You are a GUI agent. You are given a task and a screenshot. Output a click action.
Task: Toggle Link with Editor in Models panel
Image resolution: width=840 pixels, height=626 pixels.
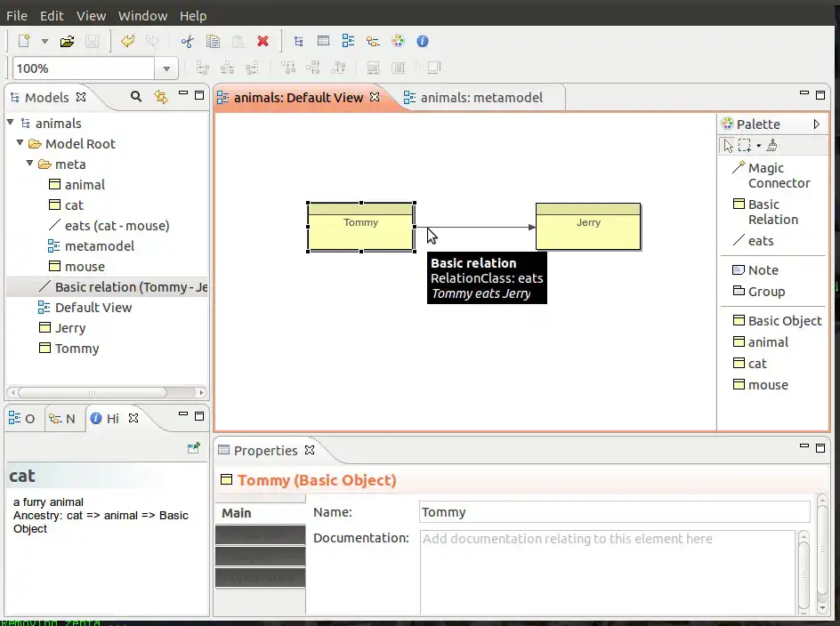161,97
